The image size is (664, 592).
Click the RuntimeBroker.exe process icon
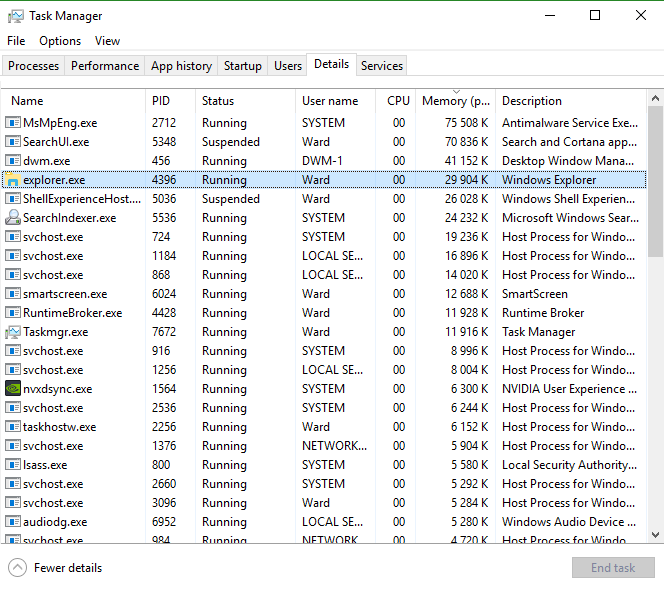coord(13,313)
